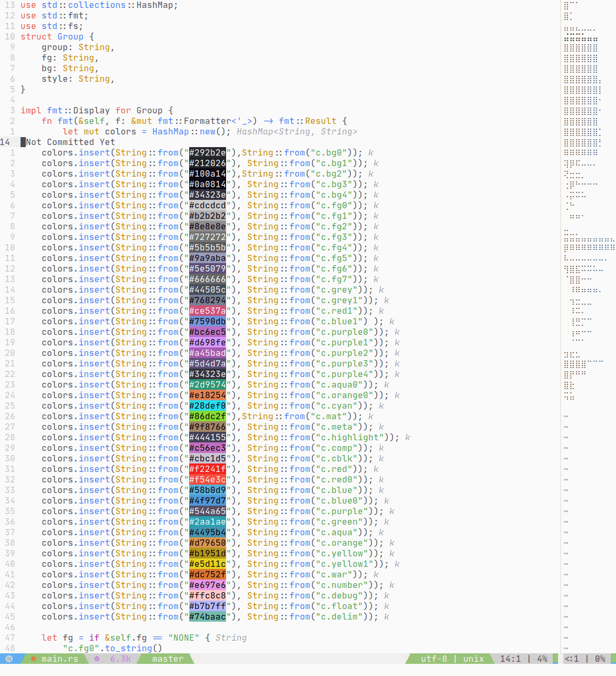Click the unix file format indicator
This screenshot has width=616, height=676.
click(473, 659)
